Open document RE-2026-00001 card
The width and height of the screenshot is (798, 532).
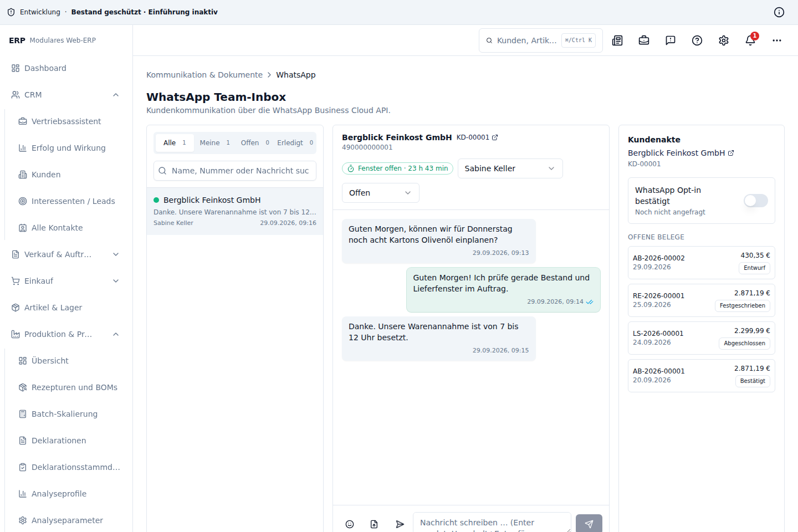[702, 300]
